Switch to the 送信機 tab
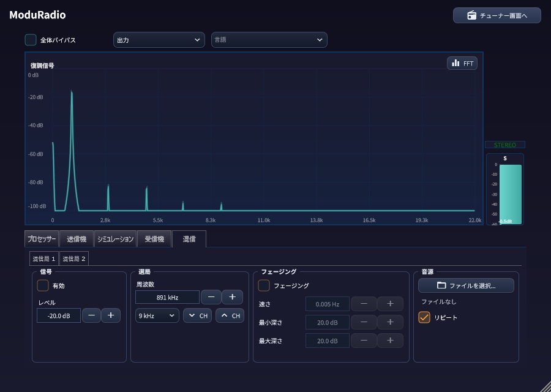The width and height of the screenshot is (551, 392). tap(77, 239)
